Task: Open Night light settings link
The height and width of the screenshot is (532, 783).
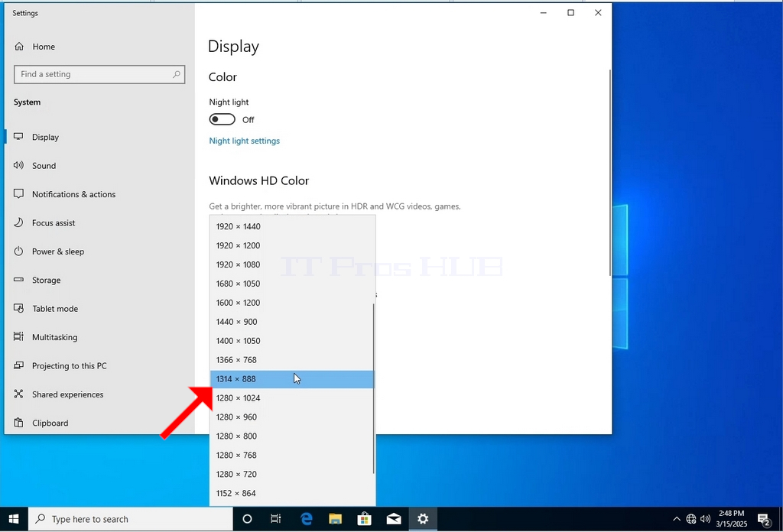Action: pyautogui.click(x=244, y=141)
